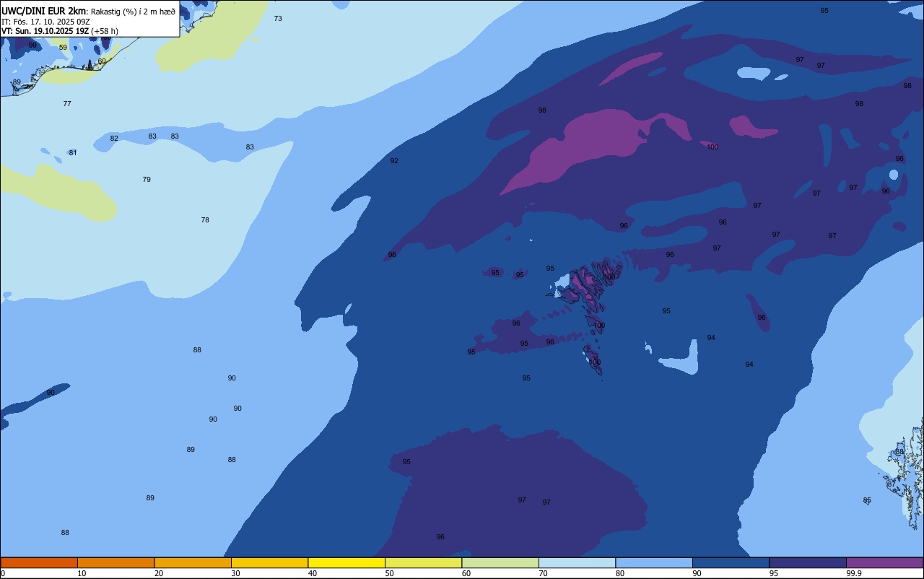
Task: Click the legend tick label 10
Action: point(82,573)
